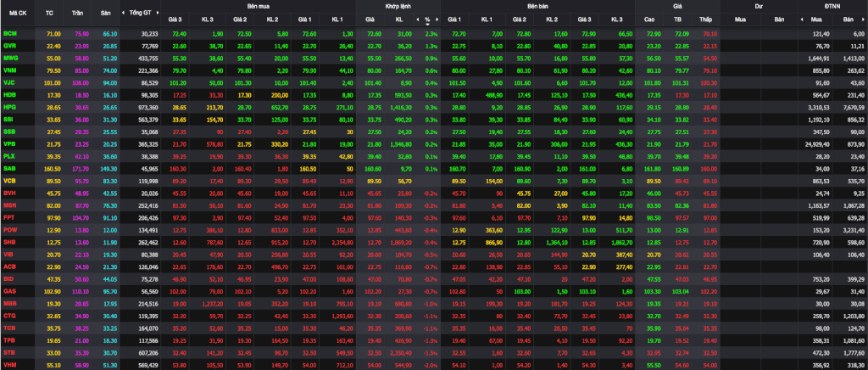Select the TCB ticker symbol
The width and height of the screenshot is (868, 370).
pos(9,328)
